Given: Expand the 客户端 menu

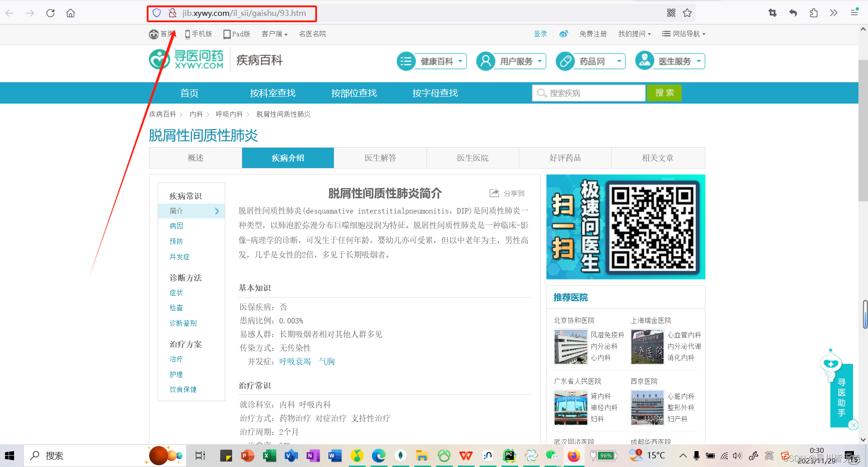Looking at the screenshot, I should click(274, 34).
